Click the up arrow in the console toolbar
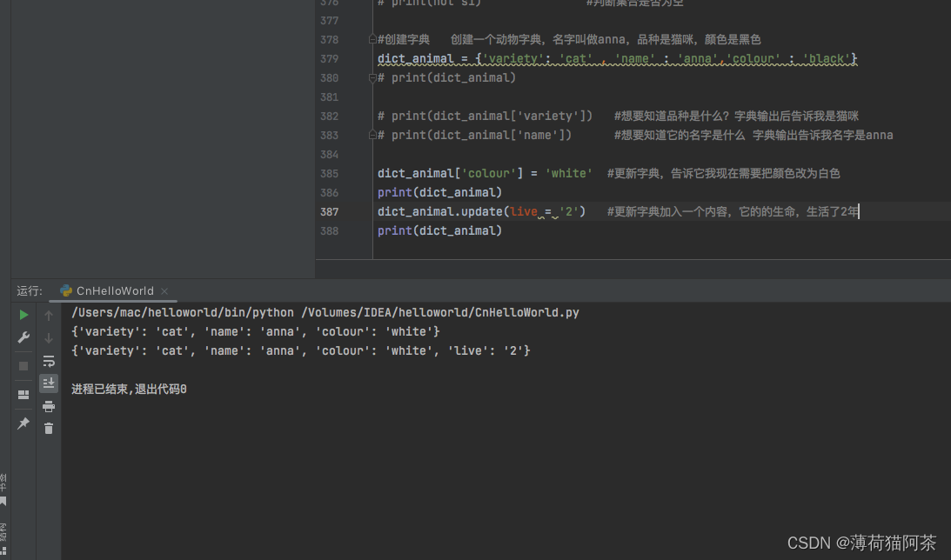This screenshot has height=560, width=951. click(48, 314)
